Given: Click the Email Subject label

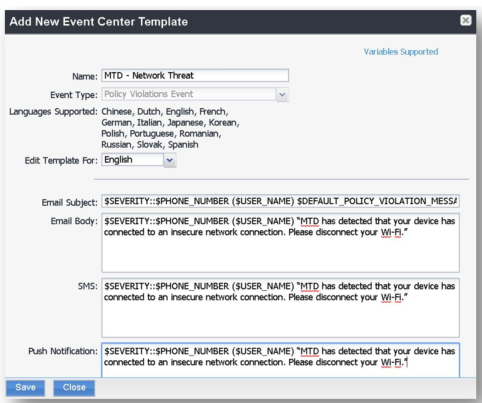Looking at the screenshot, I should (69, 202).
